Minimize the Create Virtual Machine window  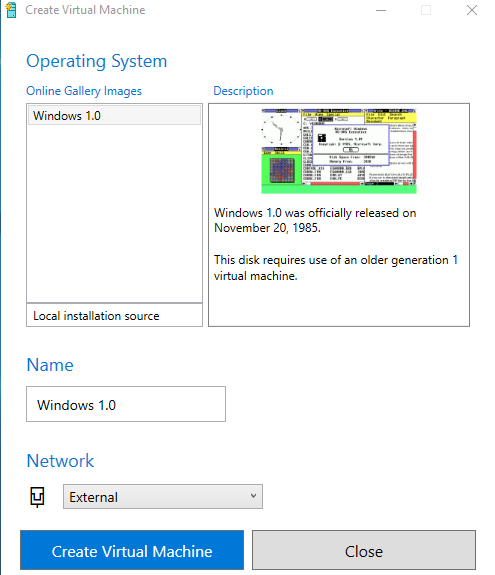point(381,10)
